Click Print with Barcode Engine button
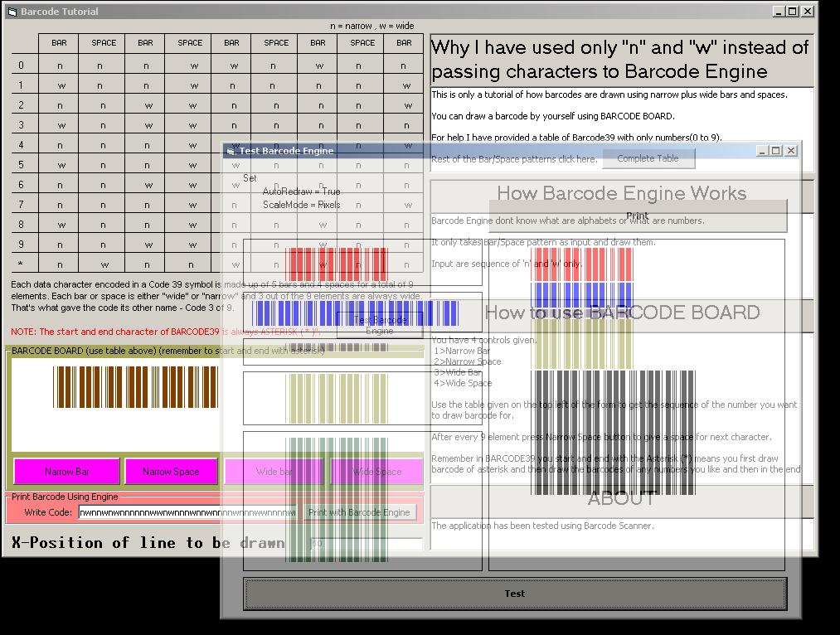840x635 pixels. 359,512
